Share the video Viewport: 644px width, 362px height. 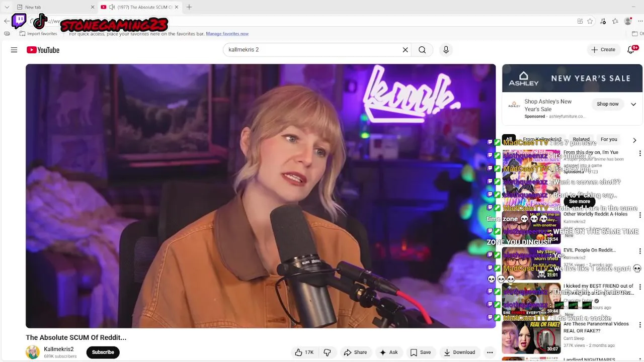355,352
